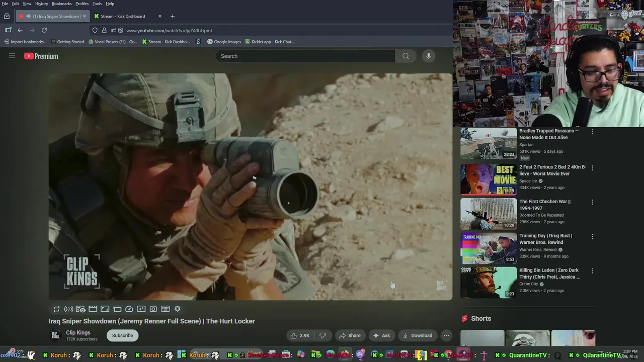Open the Clip Kings channel name link

pyautogui.click(x=78, y=332)
